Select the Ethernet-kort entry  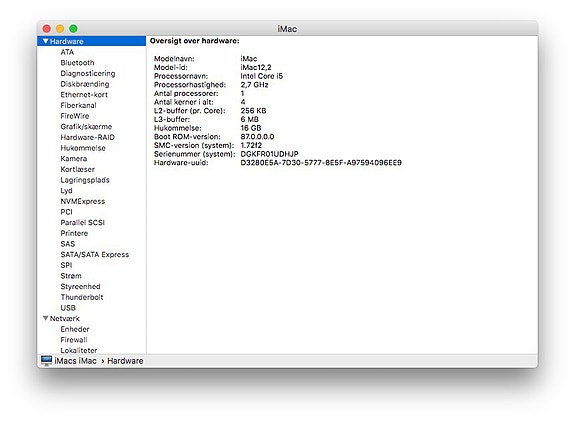click(x=84, y=95)
